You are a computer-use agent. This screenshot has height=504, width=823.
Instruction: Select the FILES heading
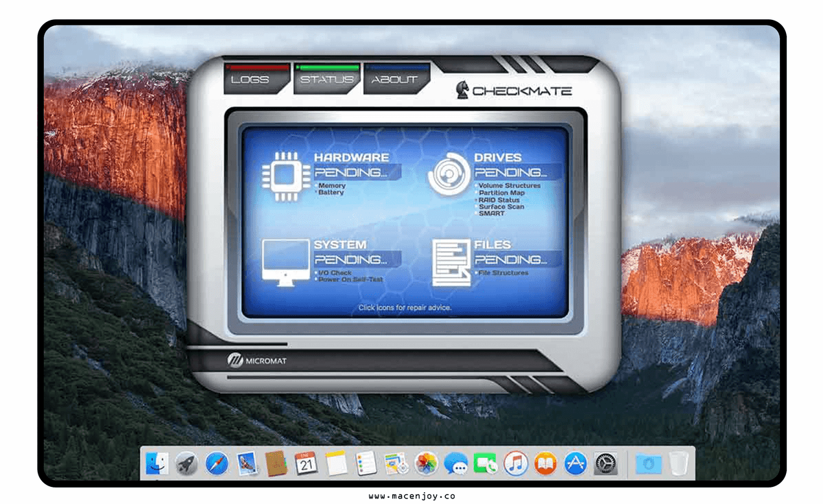pyautogui.click(x=492, y=245)
